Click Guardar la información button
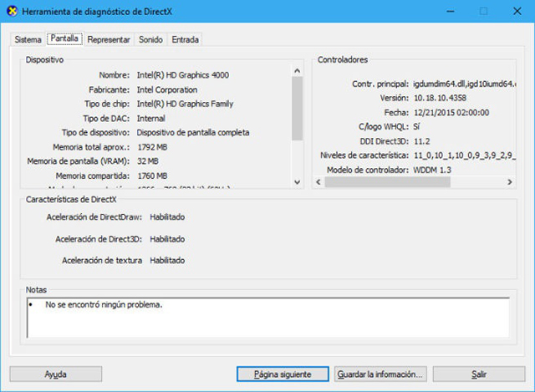Viewport: 535px width, 392px height. (380, 374)
